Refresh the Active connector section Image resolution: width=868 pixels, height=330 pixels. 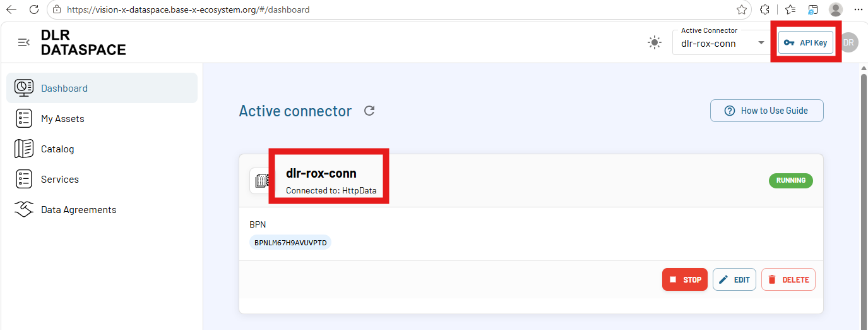click(370, 111)
